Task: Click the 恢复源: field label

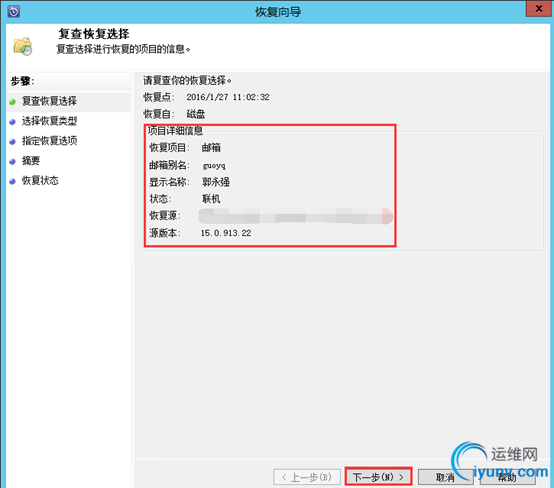Action: 165,216
